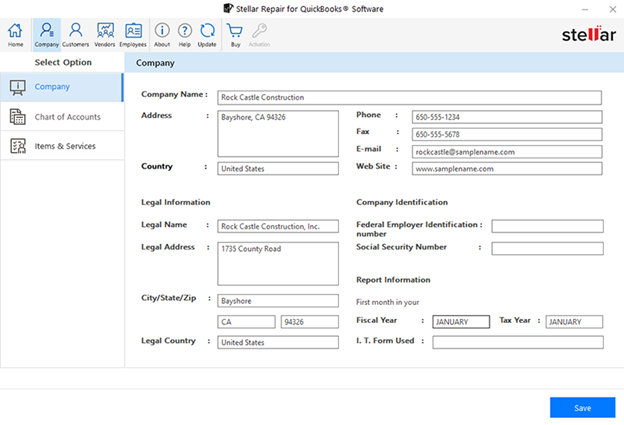Click the Update refresh icon

[x=207, y=34]
